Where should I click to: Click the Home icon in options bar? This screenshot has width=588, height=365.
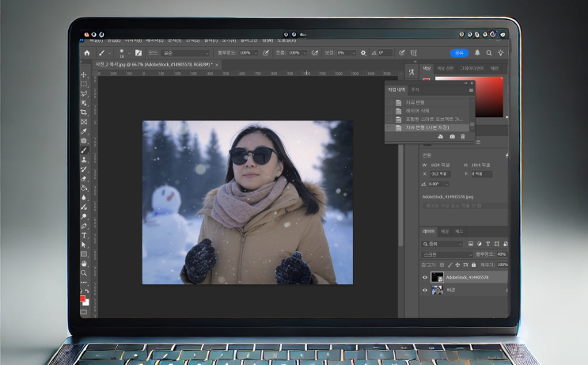(87, 53)
